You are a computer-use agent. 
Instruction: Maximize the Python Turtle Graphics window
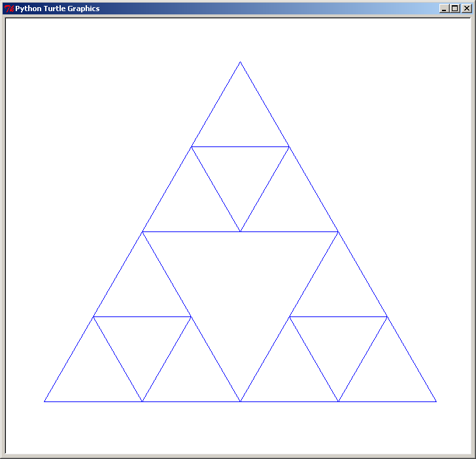(x=455, y=8)
